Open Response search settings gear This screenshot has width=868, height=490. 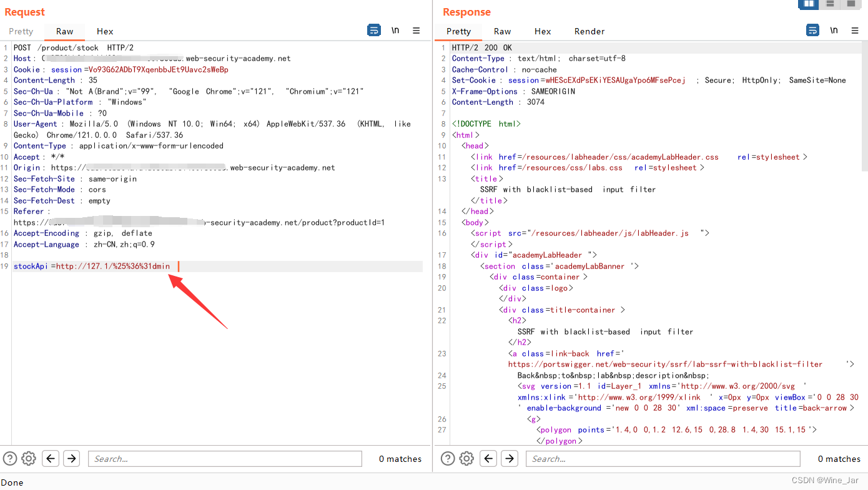[x=467, y=459]
